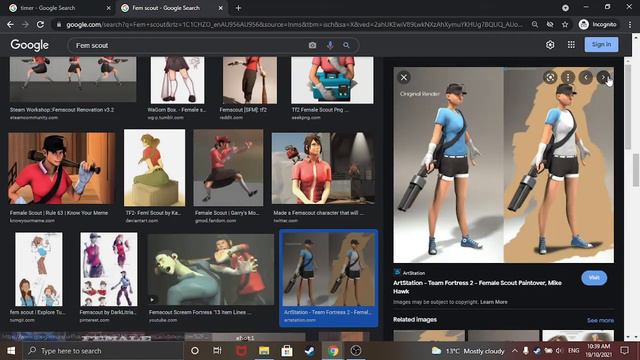Image resolution: width=640 pixels, height=360 pixels.
Task: Open WaGom Box Female scout thumbnail
Action: coord(178,80)
